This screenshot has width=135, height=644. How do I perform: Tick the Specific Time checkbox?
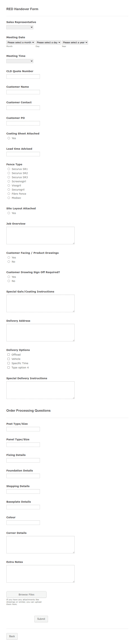pyautogui.click(x=9, y=363)
